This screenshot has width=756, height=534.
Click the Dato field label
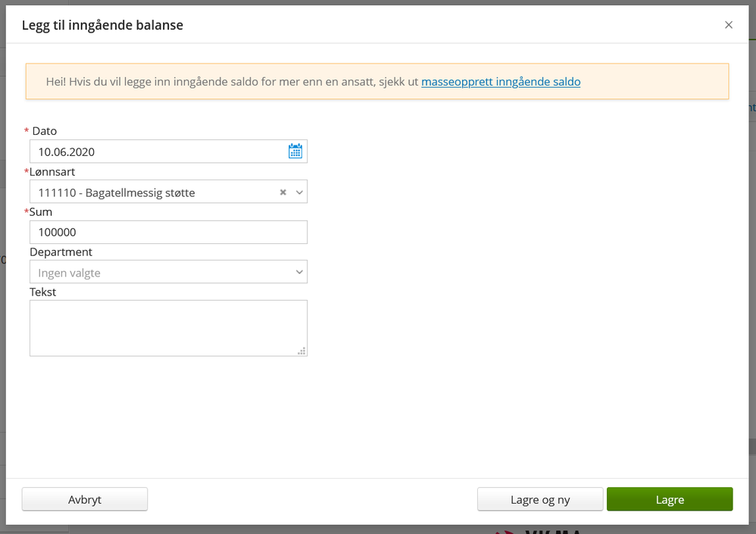[x=44, y=131]
